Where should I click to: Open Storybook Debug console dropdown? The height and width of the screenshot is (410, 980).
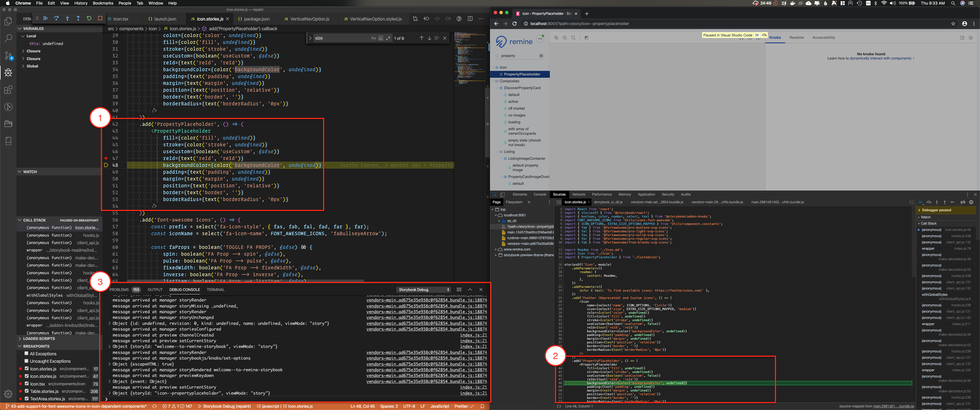pos(423,290)
